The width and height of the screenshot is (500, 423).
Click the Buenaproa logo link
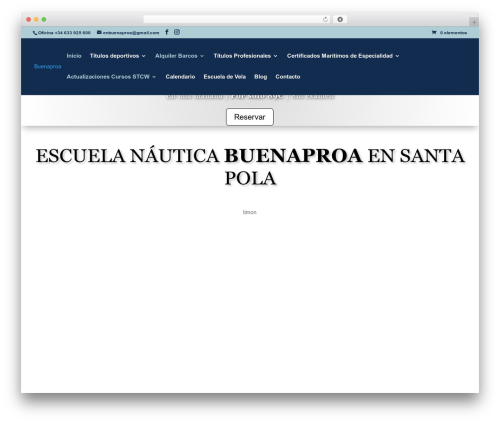click(47, 67)
